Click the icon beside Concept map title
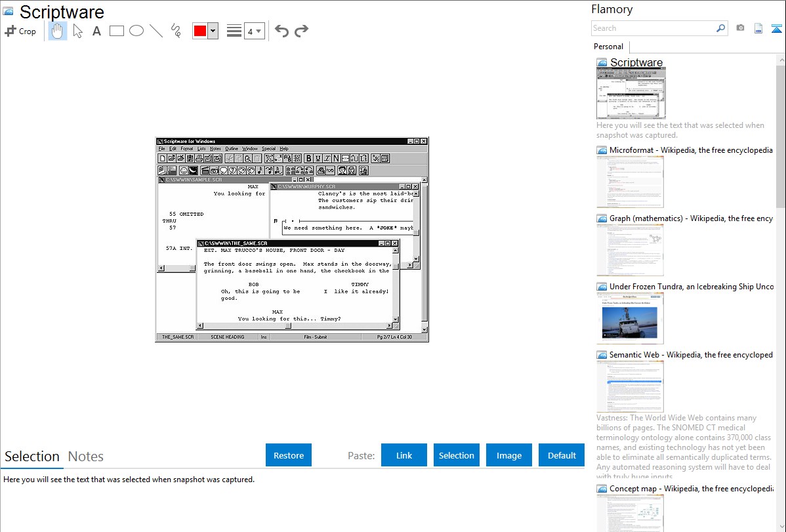 (602, 489)
